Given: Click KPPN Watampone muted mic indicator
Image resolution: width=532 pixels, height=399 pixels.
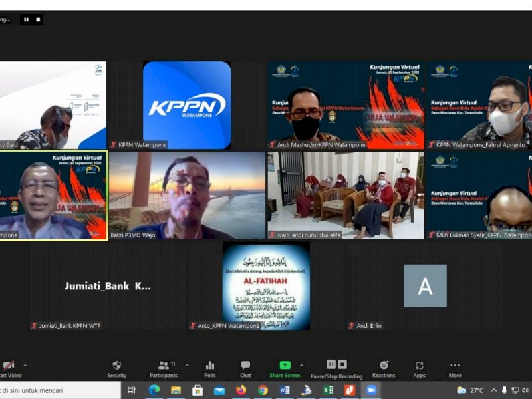Looking at the screenshot, I should click(113, 144).
